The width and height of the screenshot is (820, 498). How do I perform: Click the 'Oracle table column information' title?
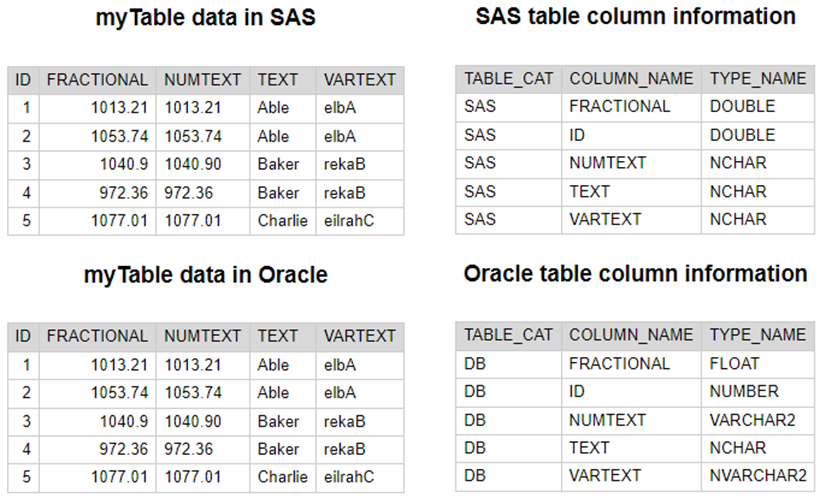pos(635,274)
